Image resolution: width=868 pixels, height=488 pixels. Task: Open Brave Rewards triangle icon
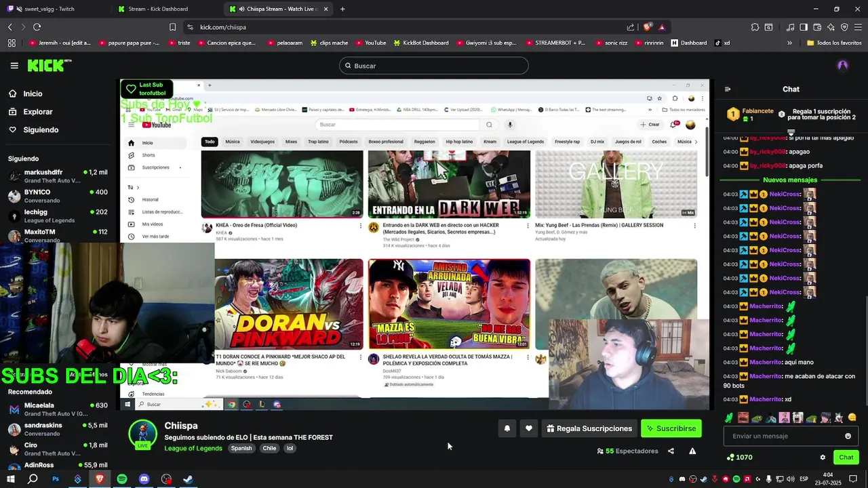click(x=662, y=27)
